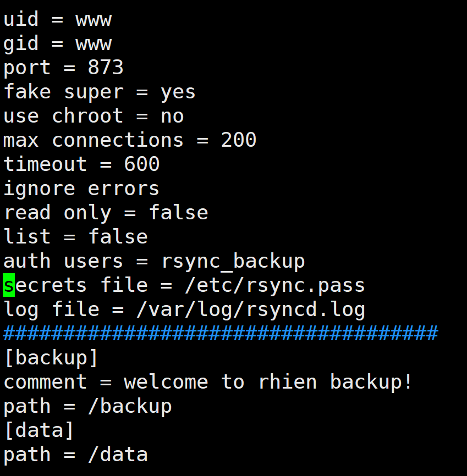Click the 'gid = www' line

click(x=57, y=44)
